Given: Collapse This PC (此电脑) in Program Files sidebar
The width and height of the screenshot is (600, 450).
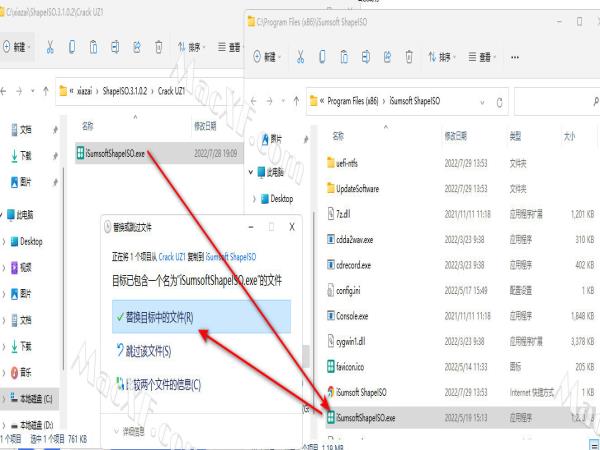Looking at the screenshot, I should pyautogui.click(x=251, y=172).
